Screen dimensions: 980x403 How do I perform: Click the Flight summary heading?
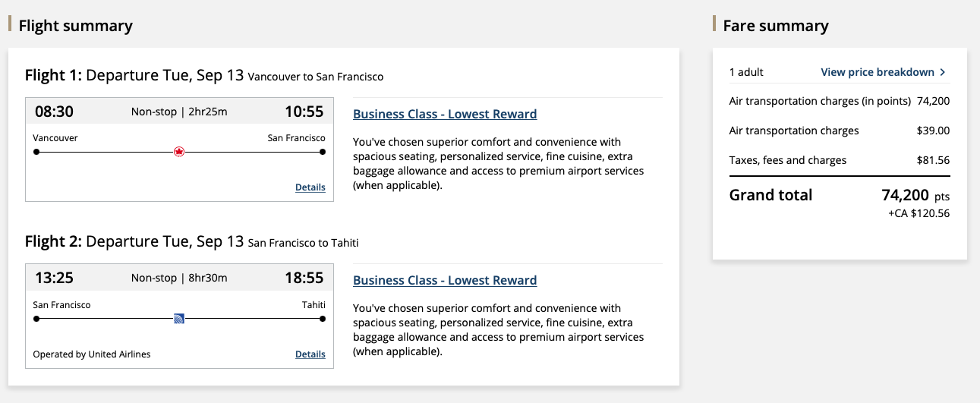(75, 26)
